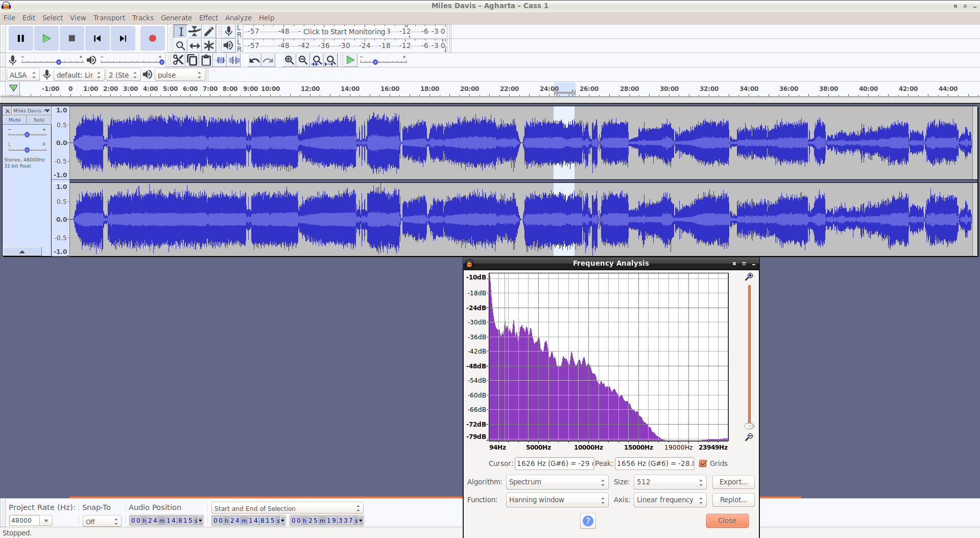This screenshot has height=538, width=980.
Task: Fit selection to window width
Action: (x=317, y=60)
